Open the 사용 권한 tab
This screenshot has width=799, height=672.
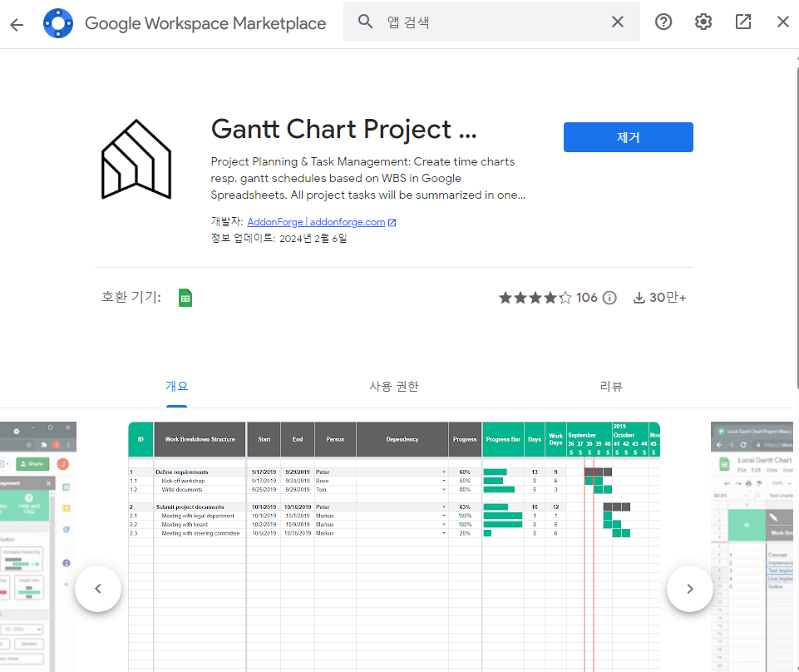click(x=394, y=386)
